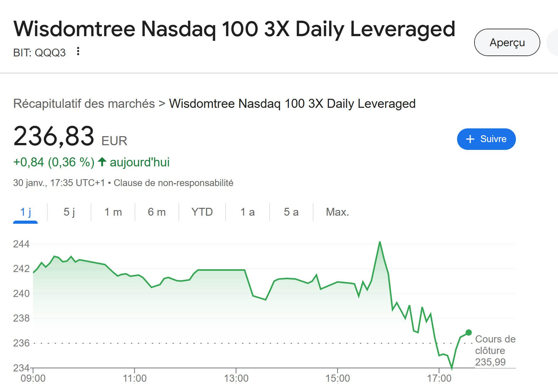Open the Récapitulatif des marchés breadcrumb link
The width and height of the screenshot is (558, 392).
84,103
